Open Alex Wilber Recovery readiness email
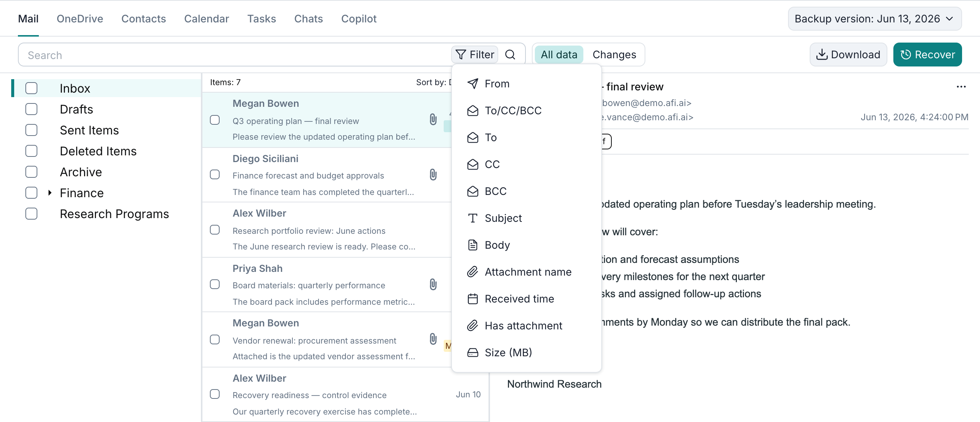Image resolution: width=980 pixels, height=422 pixels. tap(345, 395)
